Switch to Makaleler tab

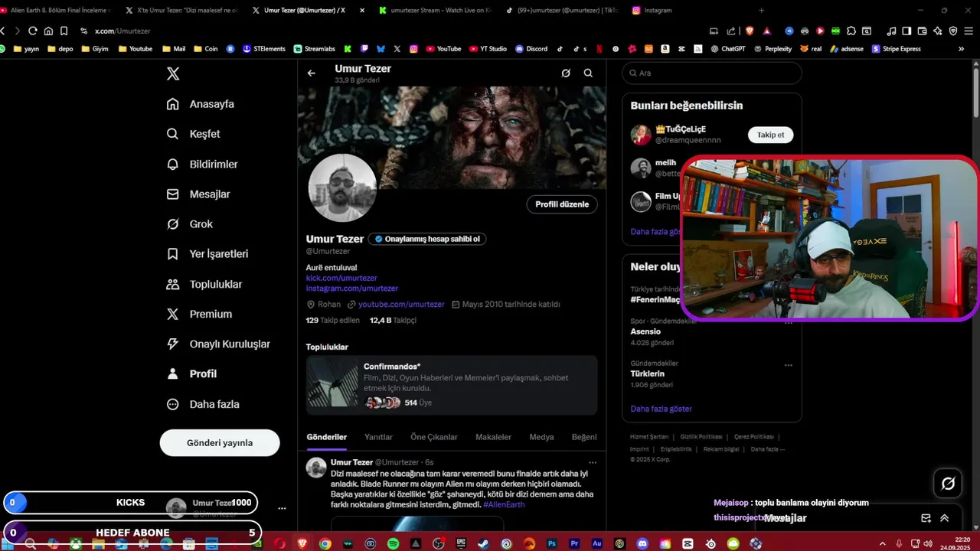click(493, 437)
